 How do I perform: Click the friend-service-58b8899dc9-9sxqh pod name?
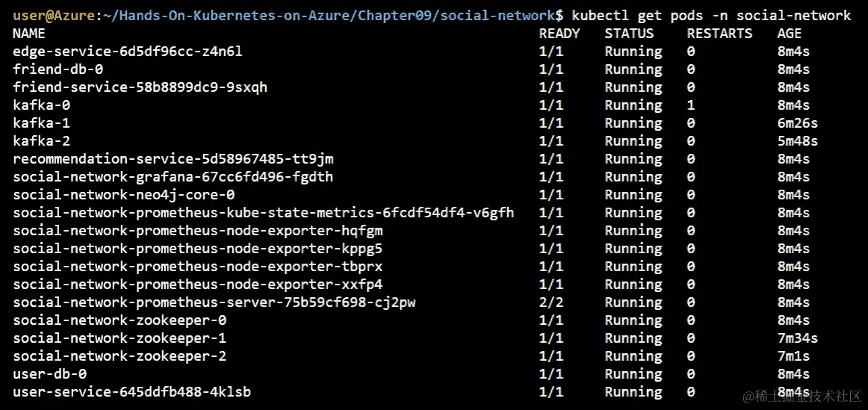click(x=140, y=87)
